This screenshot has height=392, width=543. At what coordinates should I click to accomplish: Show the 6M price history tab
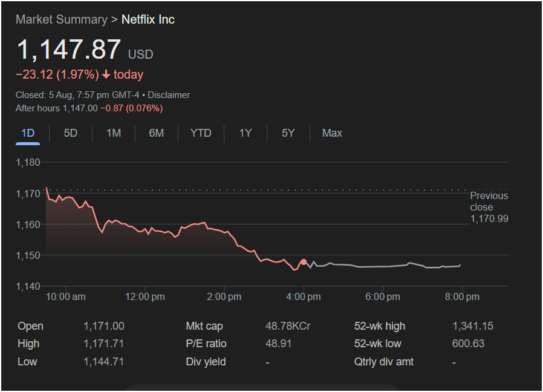tap(156, 133)
